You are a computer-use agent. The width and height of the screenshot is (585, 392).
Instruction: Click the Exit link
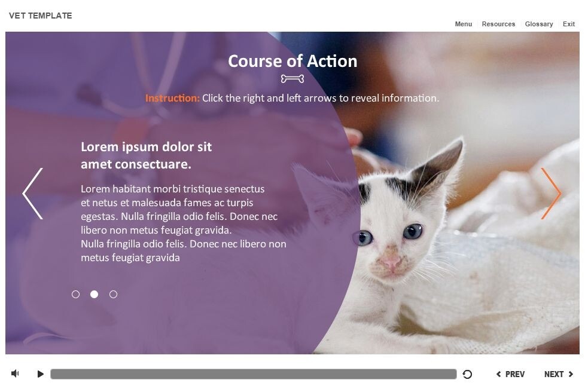tap(569, 24)
